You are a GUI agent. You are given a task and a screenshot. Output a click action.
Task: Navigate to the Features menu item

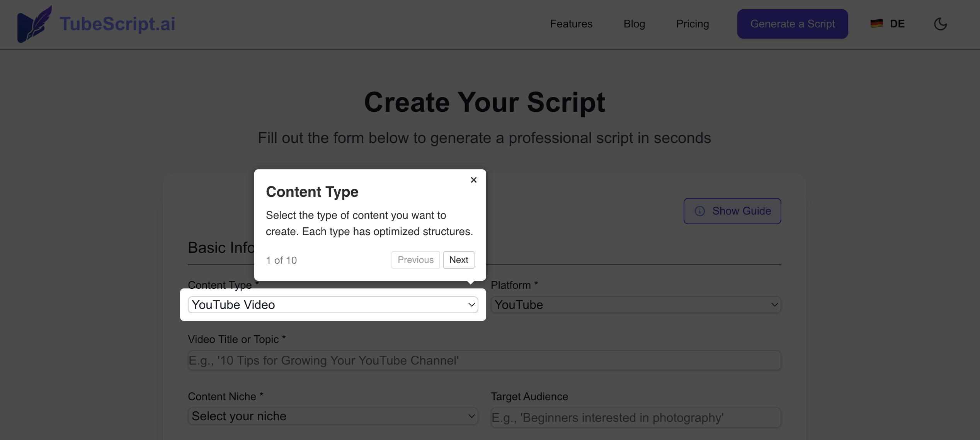pos(571,24)
